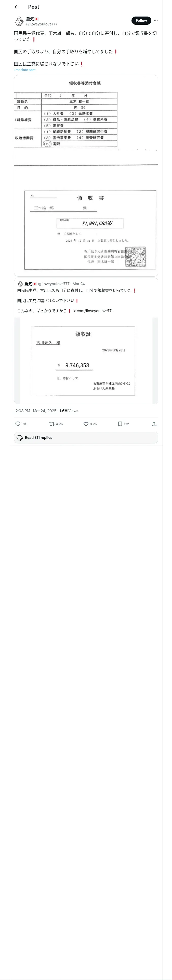172x980 pixels.
Task: Like the post with the heart icon
Action: [x=86, y=423]
